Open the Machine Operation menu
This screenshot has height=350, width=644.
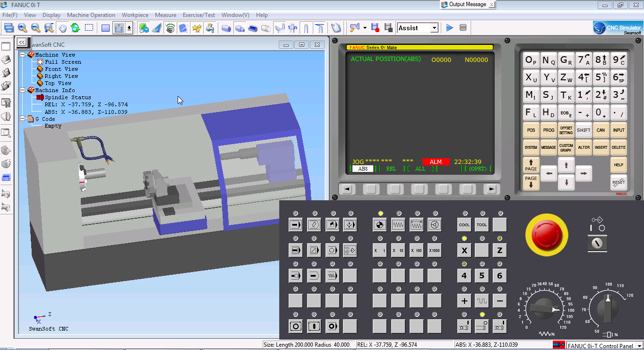(91, 15)
